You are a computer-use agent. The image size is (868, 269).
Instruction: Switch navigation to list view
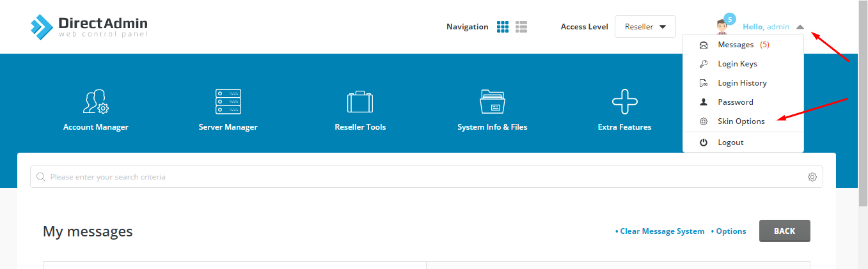click(x=521, y=27)
